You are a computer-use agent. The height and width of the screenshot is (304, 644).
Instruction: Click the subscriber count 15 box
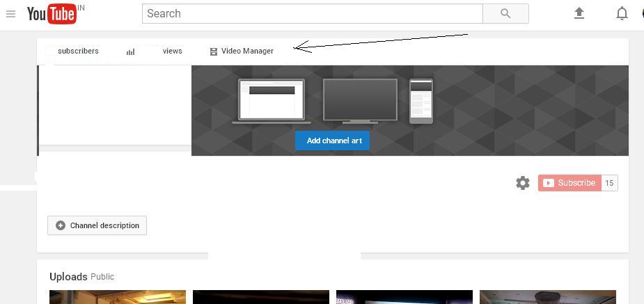point(609,183)
